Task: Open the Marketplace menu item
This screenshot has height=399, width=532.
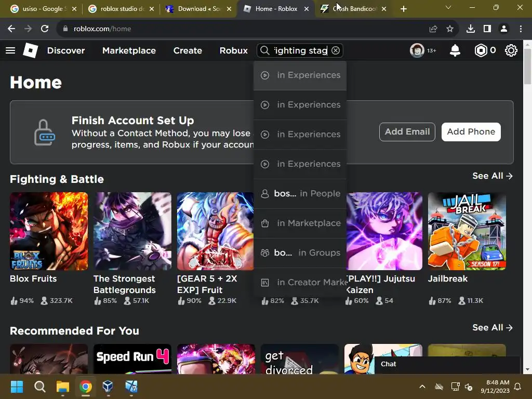Action: coord(129,50)
